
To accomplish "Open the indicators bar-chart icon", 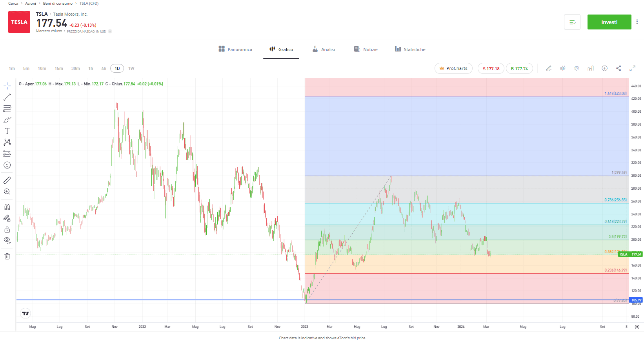I will 591,68.
